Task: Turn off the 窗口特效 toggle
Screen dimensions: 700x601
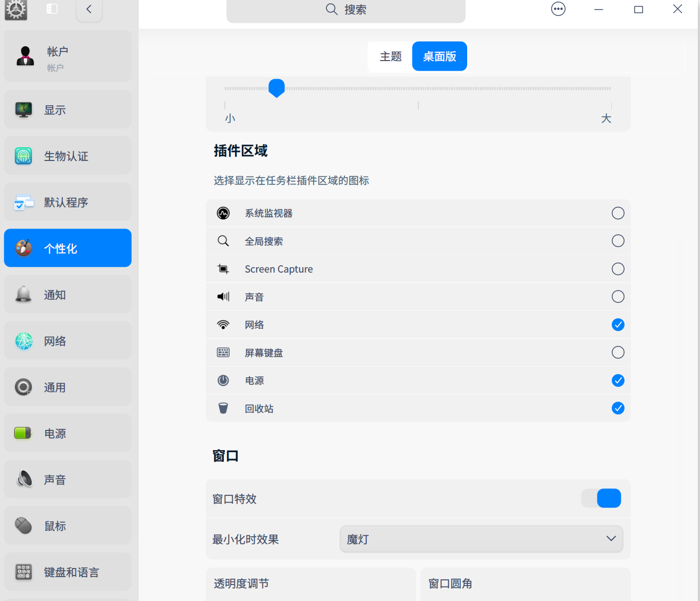Action: click(601, 498)
